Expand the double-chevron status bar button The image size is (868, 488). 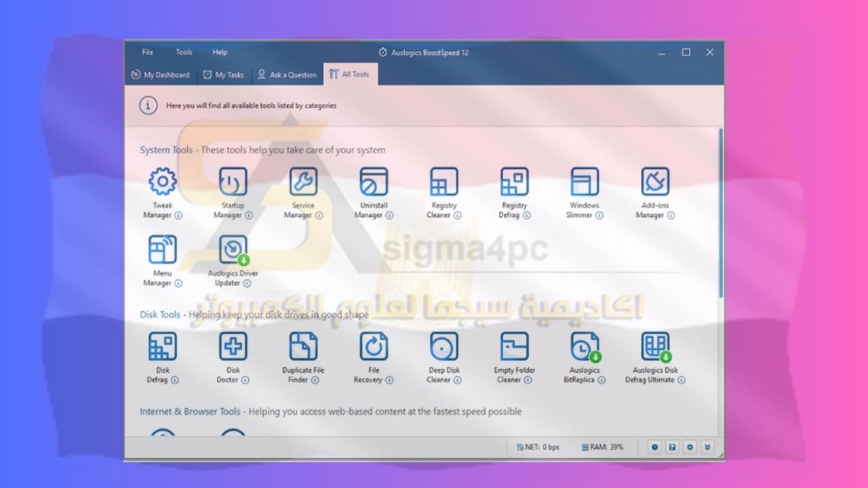coord(708,447)
